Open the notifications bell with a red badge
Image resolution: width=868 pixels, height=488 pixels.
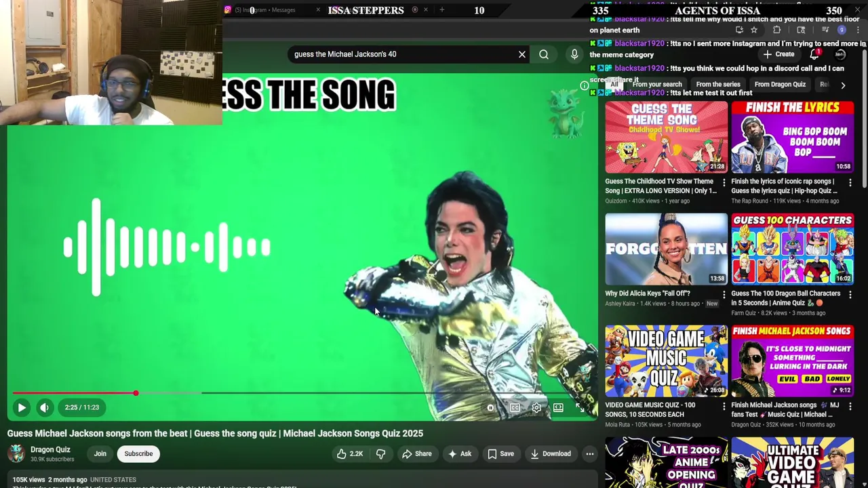pos(814,54)
